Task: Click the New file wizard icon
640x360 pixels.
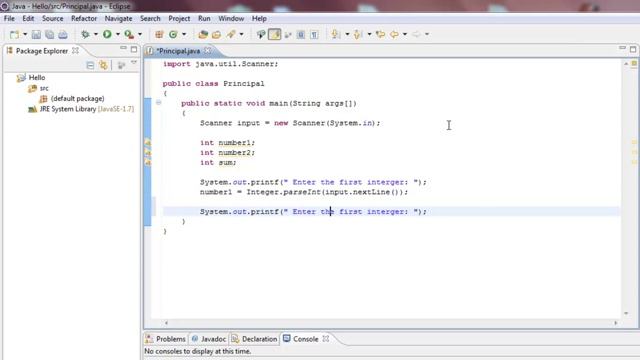Action: tap(14, 35)
